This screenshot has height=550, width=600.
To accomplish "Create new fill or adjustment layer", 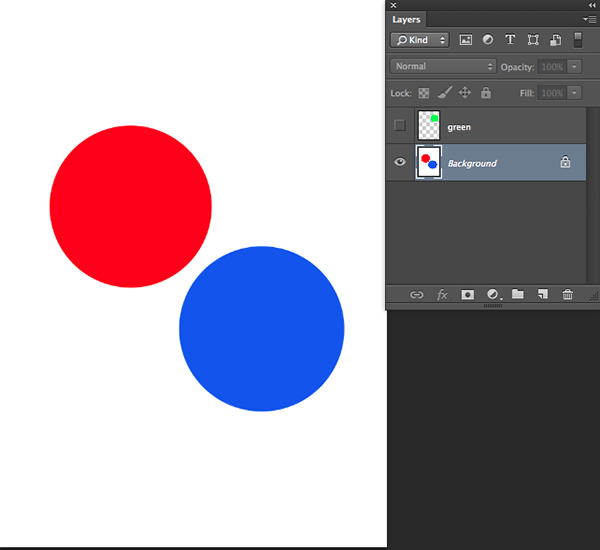I will (x=493, y=294).
